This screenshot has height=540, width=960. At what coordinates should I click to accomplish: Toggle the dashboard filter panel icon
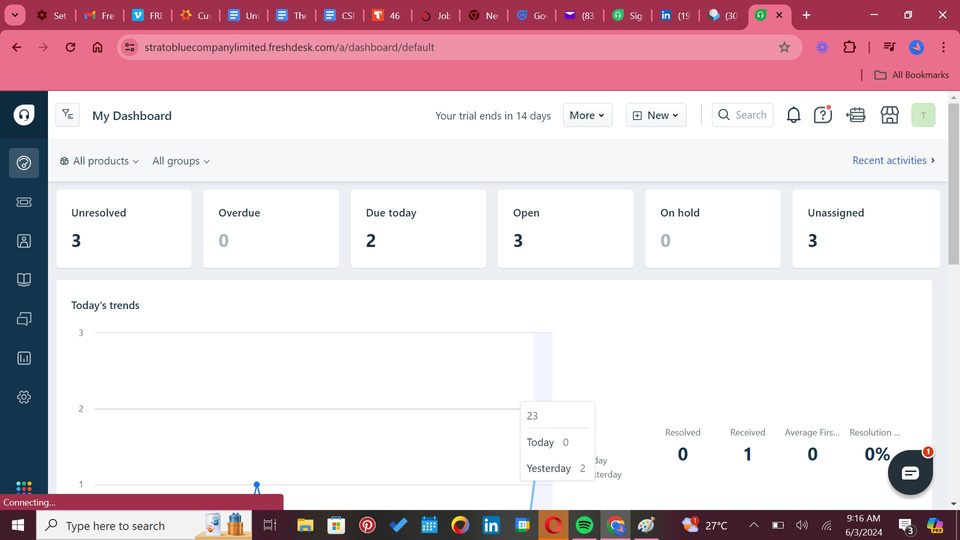67,115
